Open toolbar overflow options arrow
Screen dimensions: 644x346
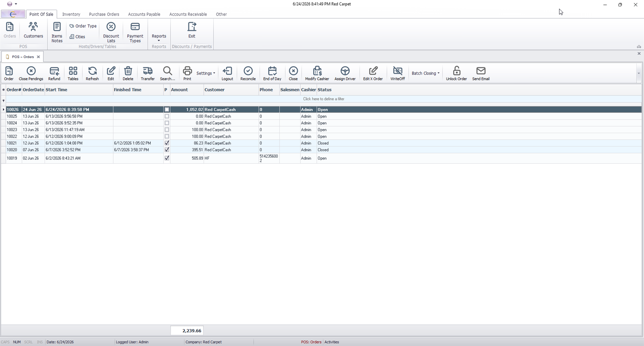[639, 74]
